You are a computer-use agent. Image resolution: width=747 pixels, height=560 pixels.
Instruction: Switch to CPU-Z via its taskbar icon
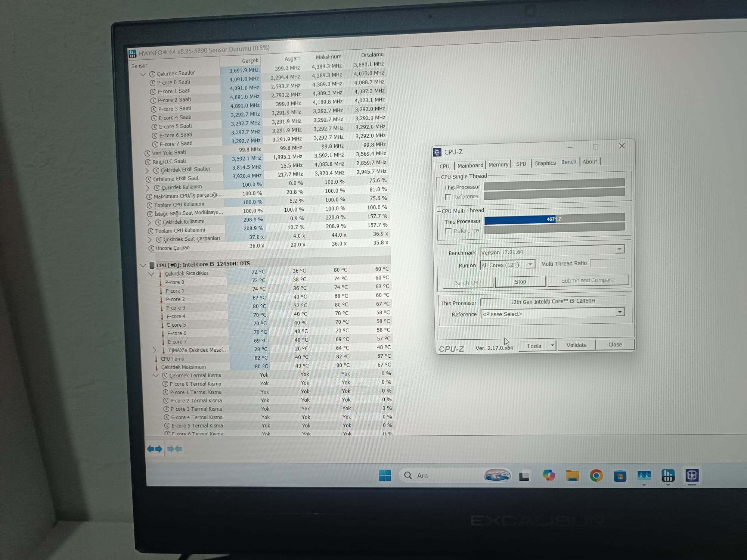pyautogui.click(x=692, y=475)
